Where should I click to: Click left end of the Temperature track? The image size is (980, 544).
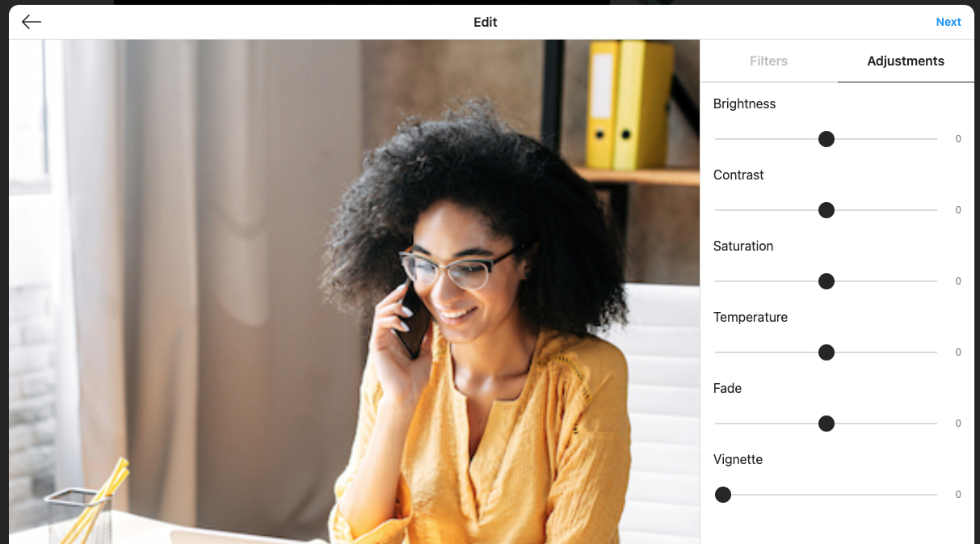click(718, 352)
